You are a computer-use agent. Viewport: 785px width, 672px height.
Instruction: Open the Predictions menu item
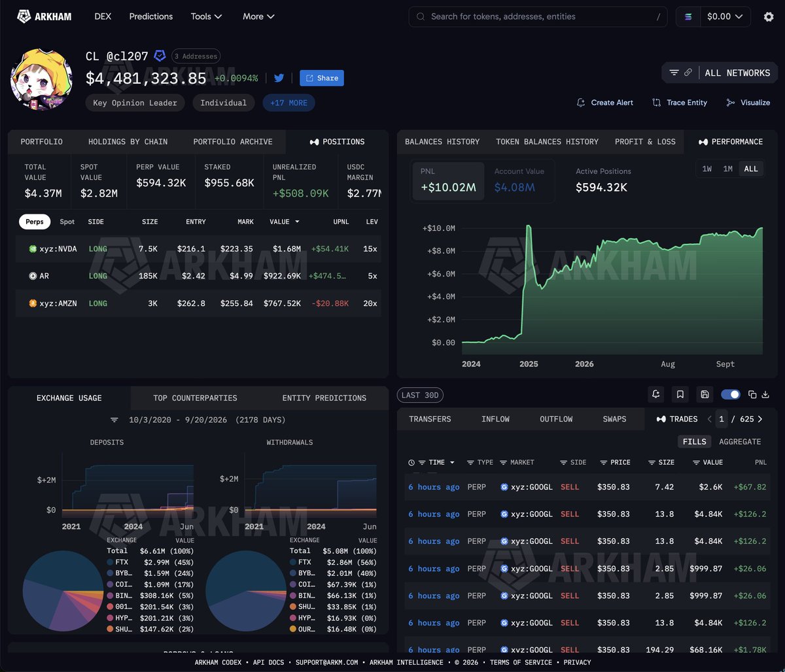[x=151, y=16]
